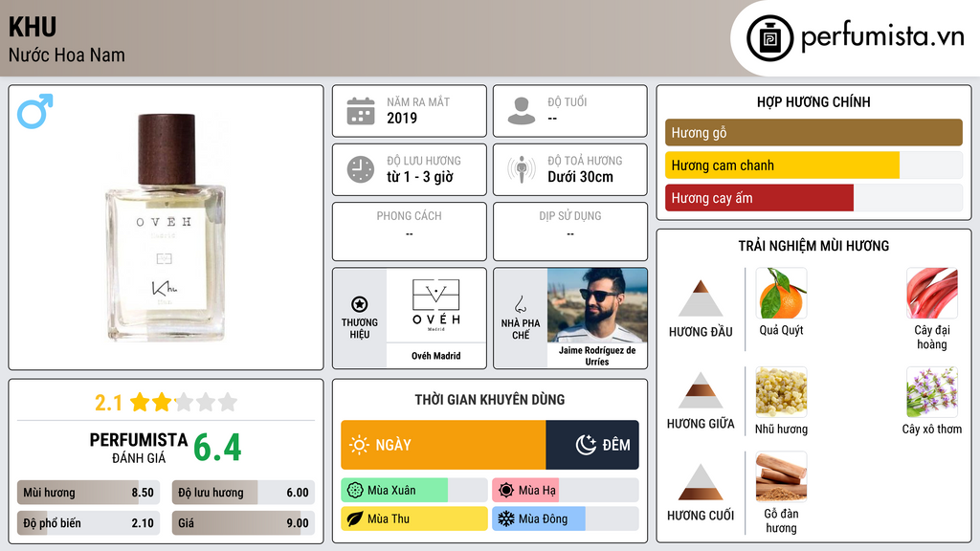This screenshot has width=980, height=551.
Task: Click the leaf icon for Mùa Thu
Action: [355, 518]
